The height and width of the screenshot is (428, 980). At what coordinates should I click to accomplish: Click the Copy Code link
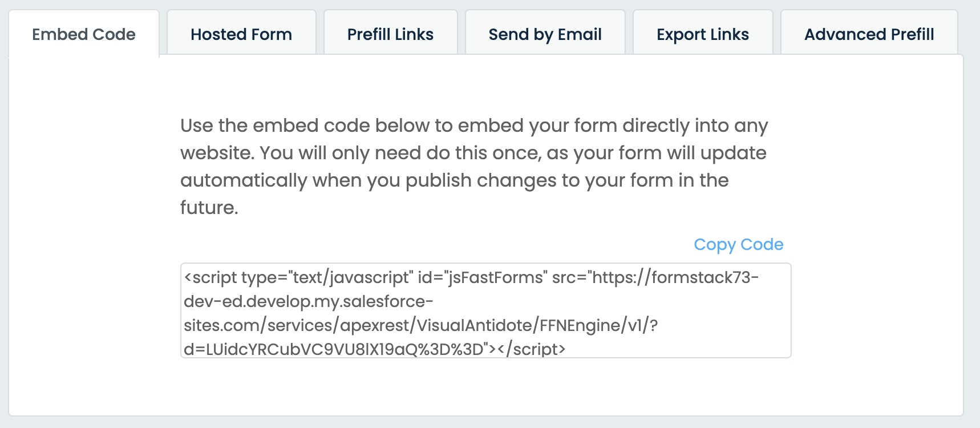tap(738, 244)
